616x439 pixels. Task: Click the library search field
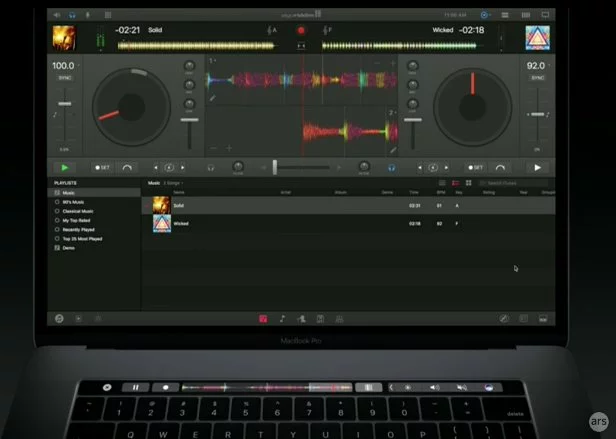[x=513, y=183]
